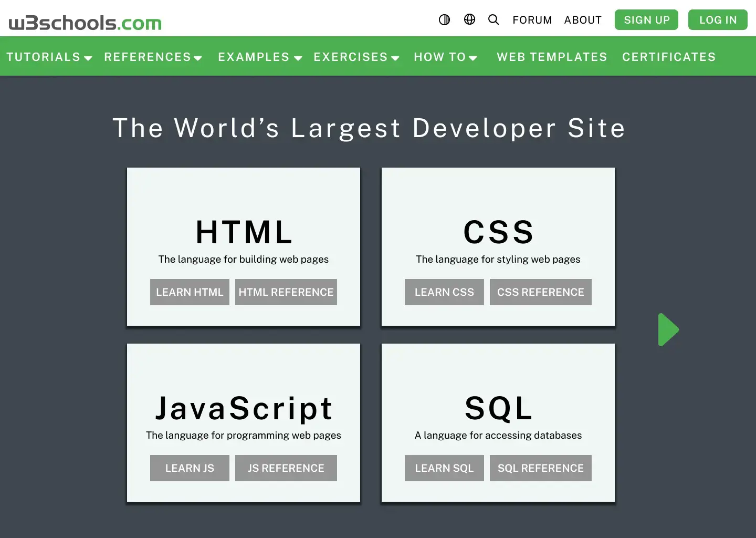
Task: Expand the How To dropdown menu
Action: point(446,57)
